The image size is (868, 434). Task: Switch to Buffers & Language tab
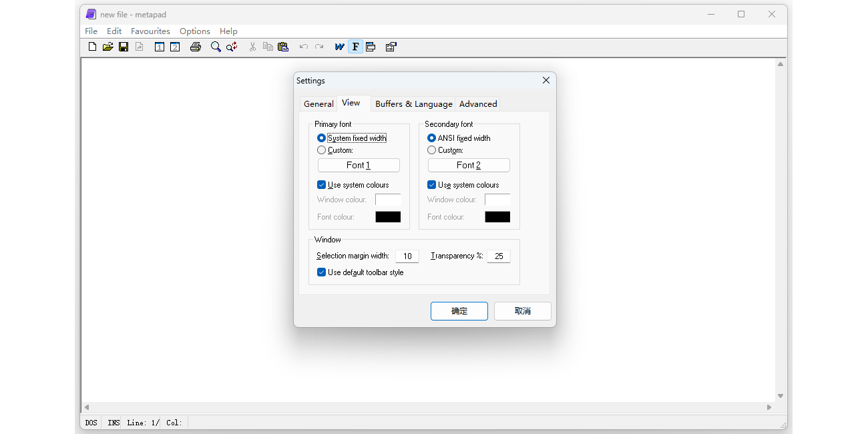[x=414, y=104]
